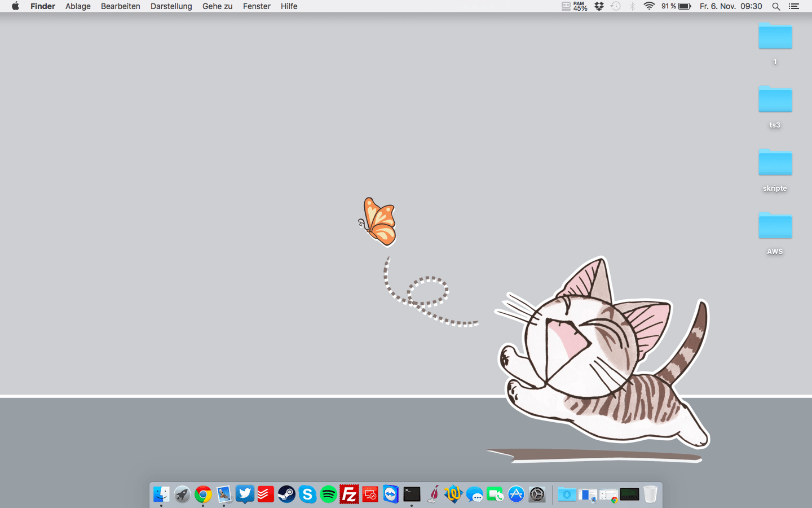
Task: Launch Steam from the dock
Action: pyautogui.click(x=286, y=494)
